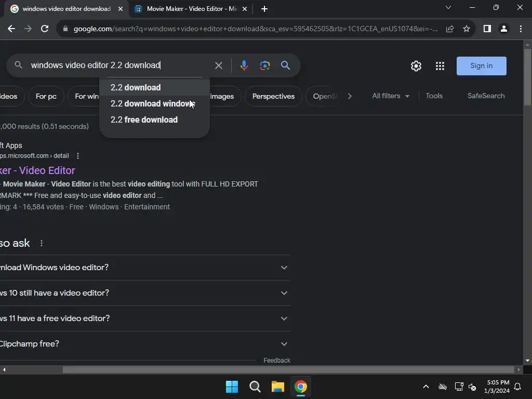Image resolution: width=532 pixels, height=399 pixels.
Task: Expand question about downloading Windows video editor
Action: tap(145, 268)
